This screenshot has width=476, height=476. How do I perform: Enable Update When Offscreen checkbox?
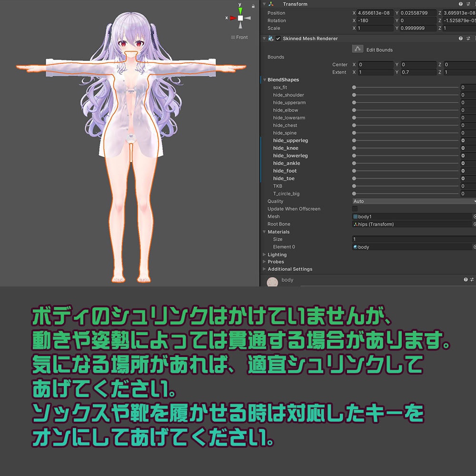[355, 208]
